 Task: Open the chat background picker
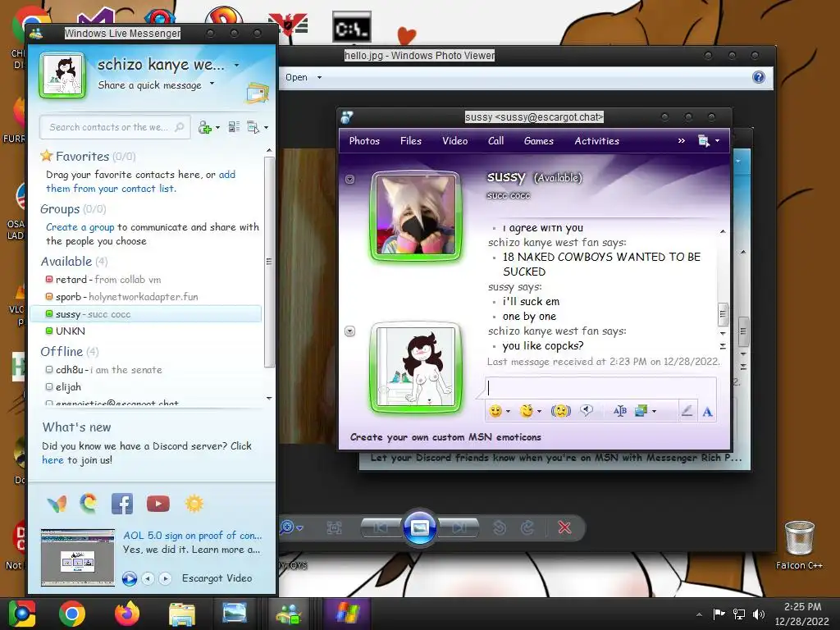641,411
